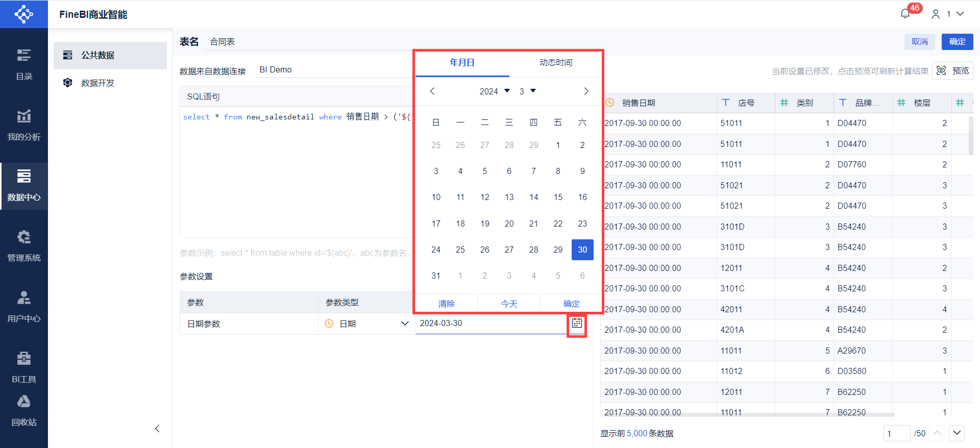The image size is (980, 448).
Task: Open 用户中心 sidebar icon
Action: [x=24, y=306]
